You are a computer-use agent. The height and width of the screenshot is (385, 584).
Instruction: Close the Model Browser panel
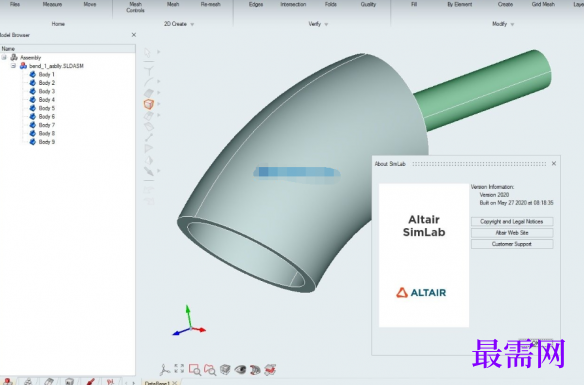coord(134,35)
